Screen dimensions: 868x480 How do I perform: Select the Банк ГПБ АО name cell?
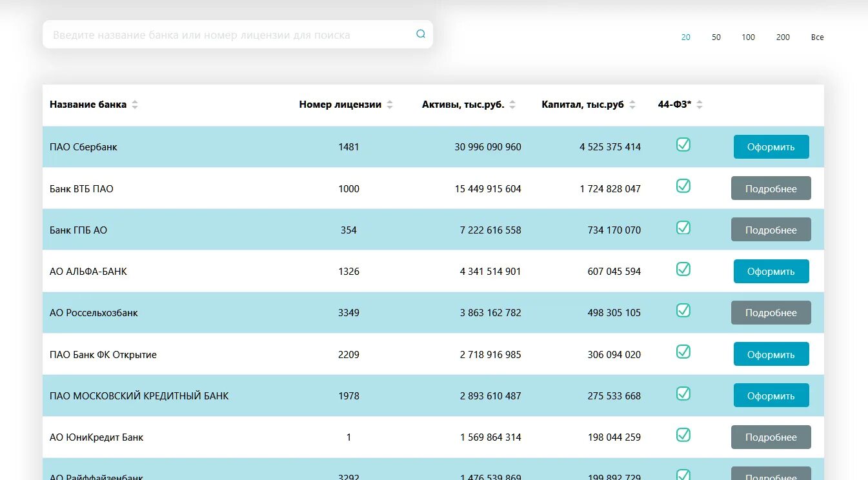tap(78, 230)
